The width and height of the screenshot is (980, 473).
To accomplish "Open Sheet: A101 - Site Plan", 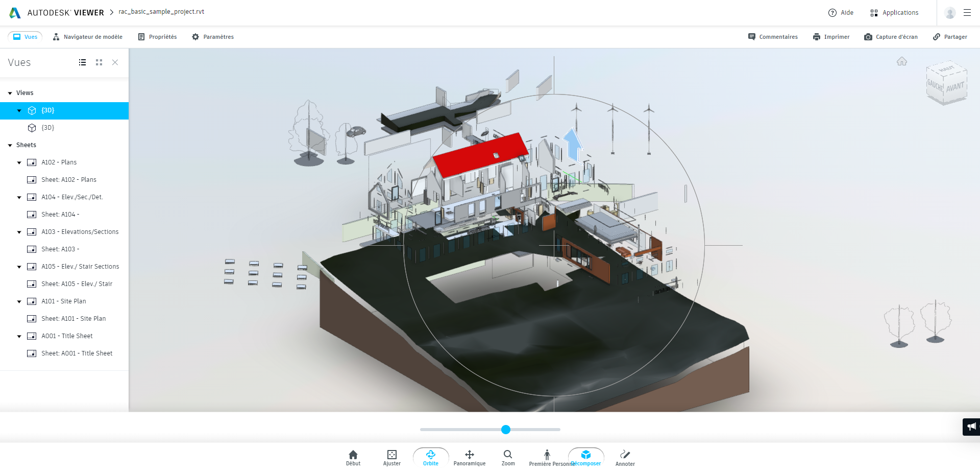I will [73, 319].
